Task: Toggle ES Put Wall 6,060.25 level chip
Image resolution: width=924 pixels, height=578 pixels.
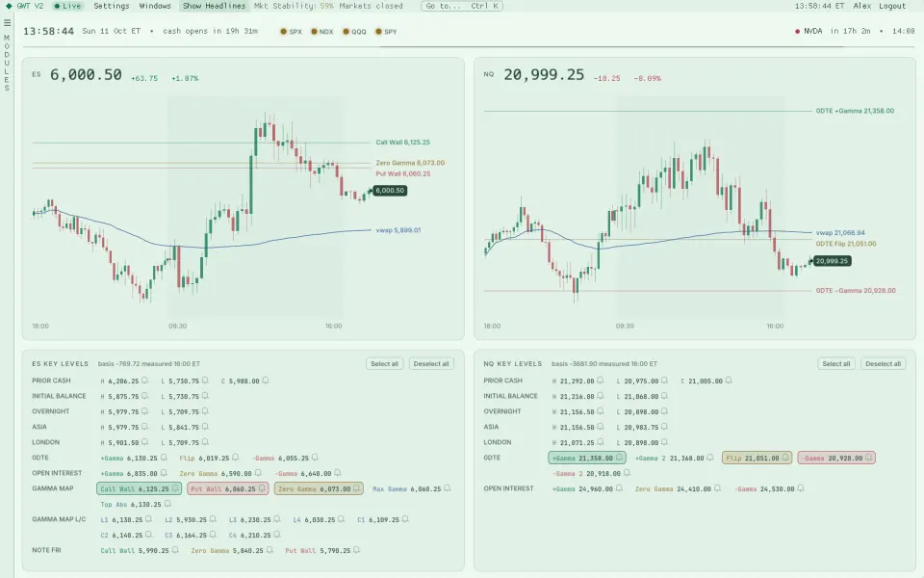Action: pyautogui.click(x=228, y=488)
